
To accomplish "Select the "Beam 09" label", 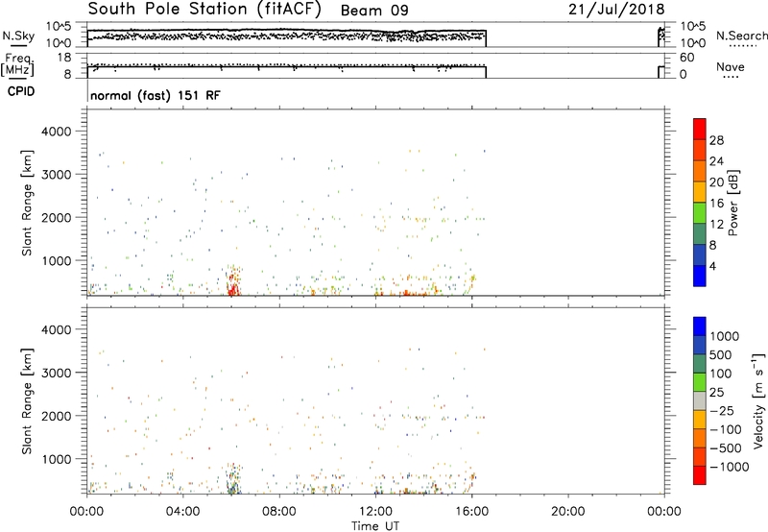I will click(x=374, y=11).
